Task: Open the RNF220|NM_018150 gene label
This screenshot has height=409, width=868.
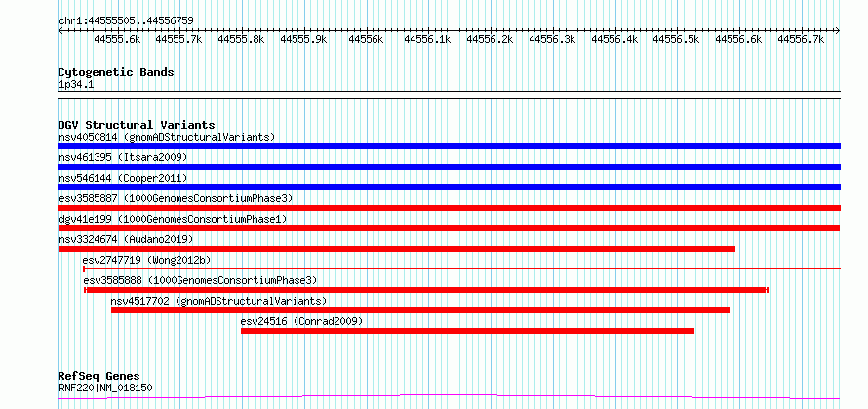Action: coord(105,388)
